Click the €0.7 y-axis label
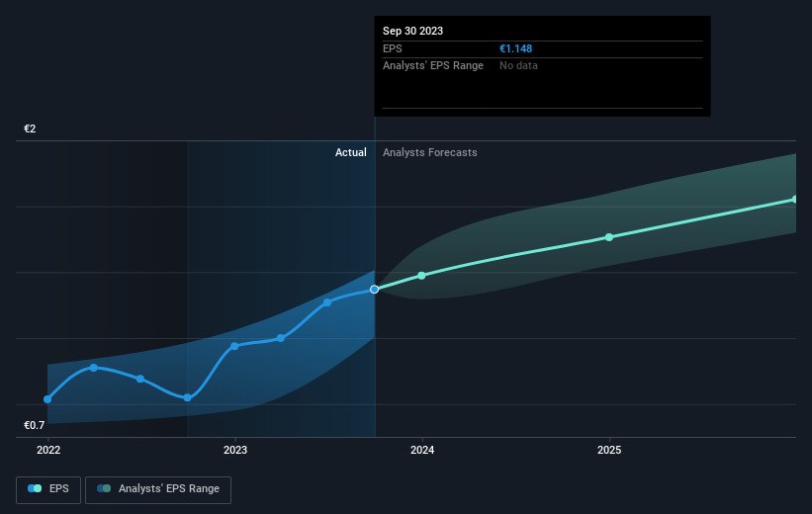Screen dimensions: 812x514 point(35,425)
